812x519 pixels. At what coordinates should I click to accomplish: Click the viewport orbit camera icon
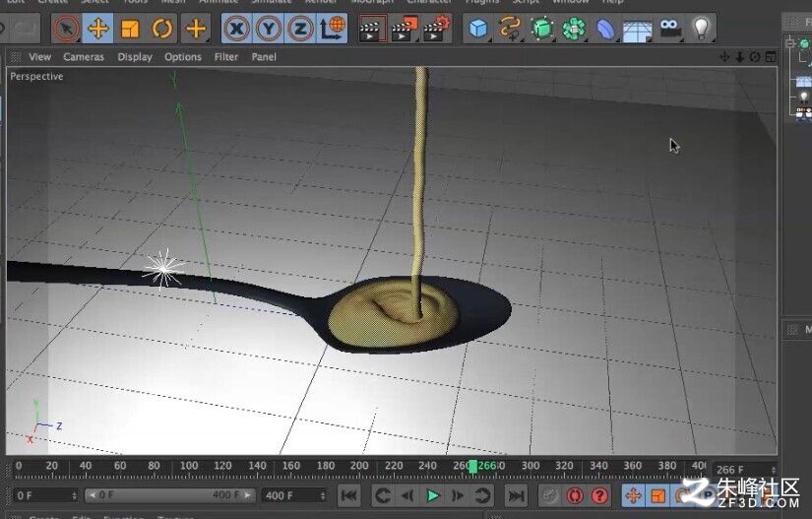755,57
